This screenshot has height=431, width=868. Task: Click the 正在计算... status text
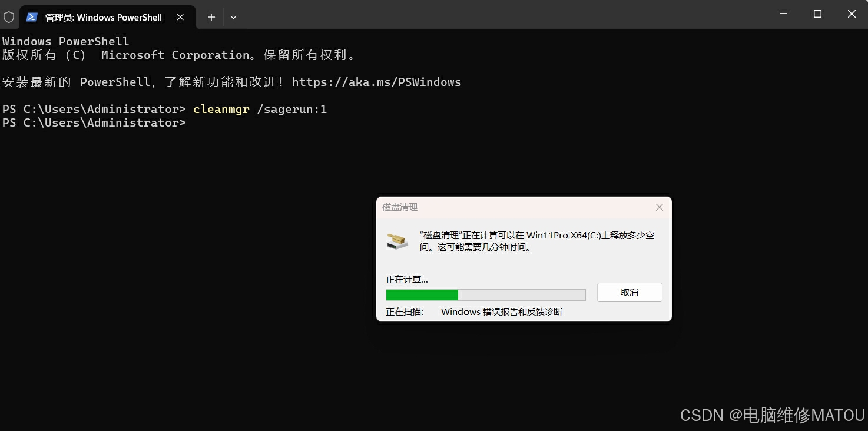pyautogui.click(x=407, y=280)
